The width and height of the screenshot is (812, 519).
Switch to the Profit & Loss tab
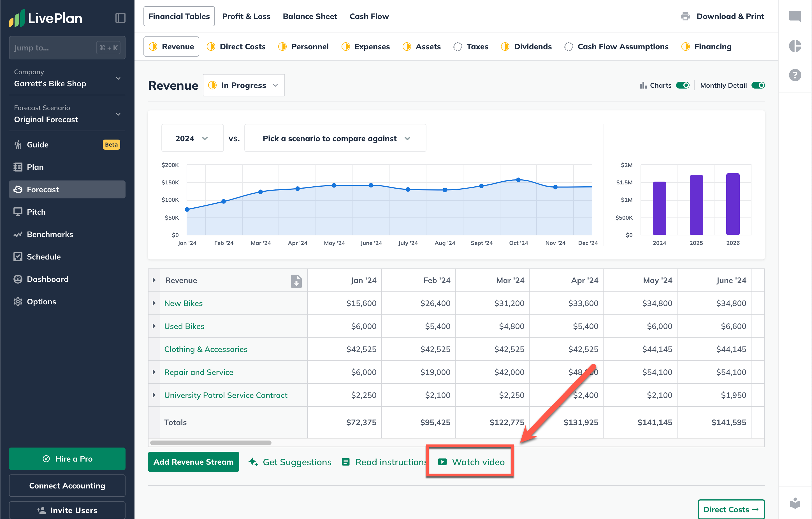coord(246,16)
